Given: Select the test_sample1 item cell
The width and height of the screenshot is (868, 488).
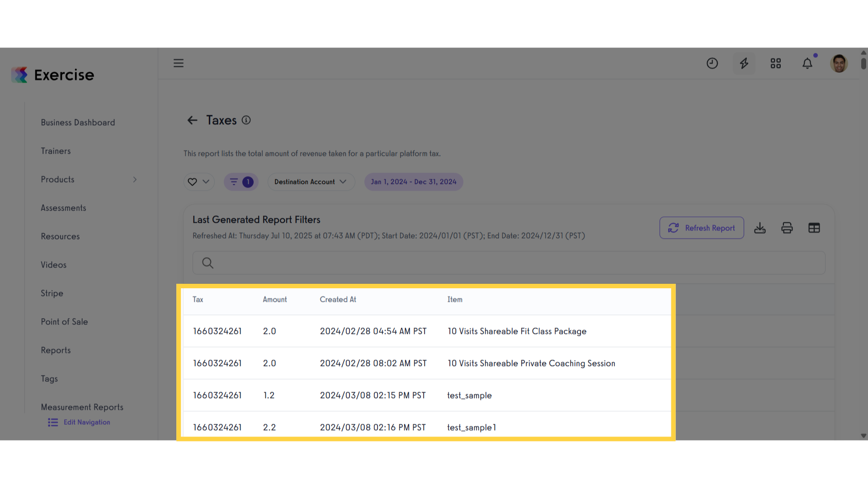Looking at the screenshot, I should [x=472, y=427].
